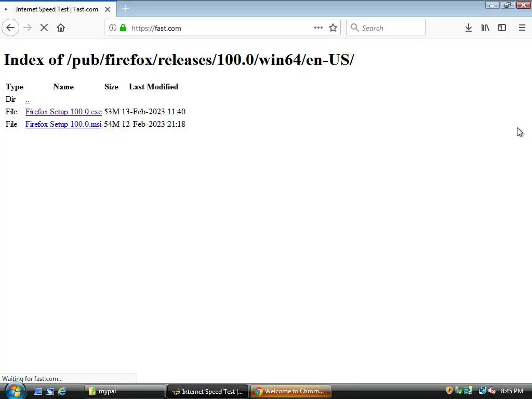Focus the Search input box

(x=386, y=28)
